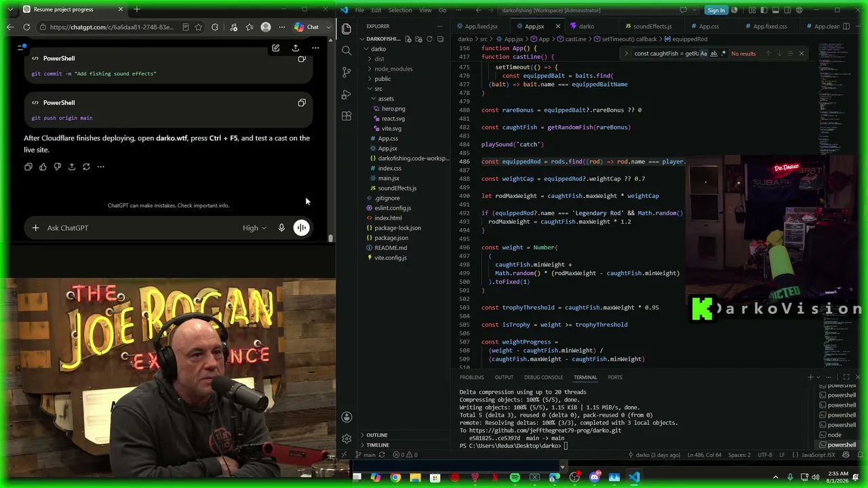Open the Accounts icon in the VS Code activity bar
This screenshot has height=488, width=868.
click(347, 417)
